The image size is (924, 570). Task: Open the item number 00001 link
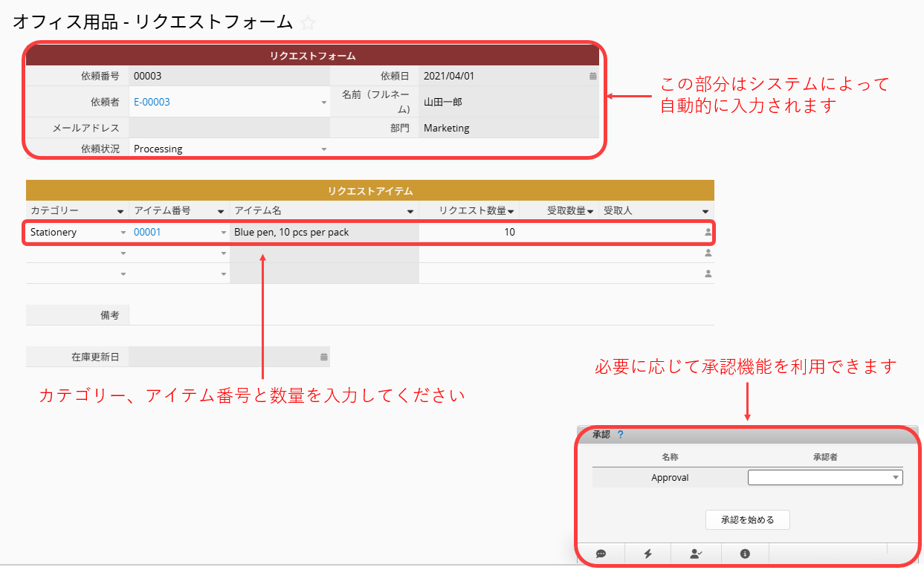(147, 232)
